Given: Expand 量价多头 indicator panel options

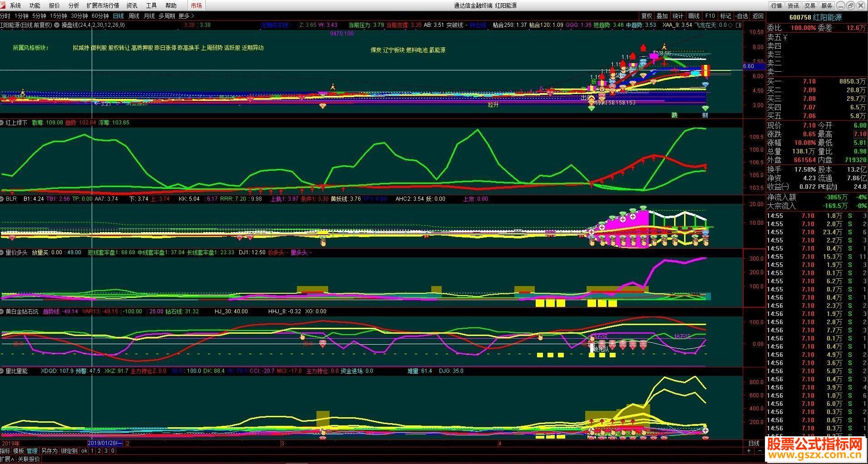Looking at the screenshot, I should [2, 252].
